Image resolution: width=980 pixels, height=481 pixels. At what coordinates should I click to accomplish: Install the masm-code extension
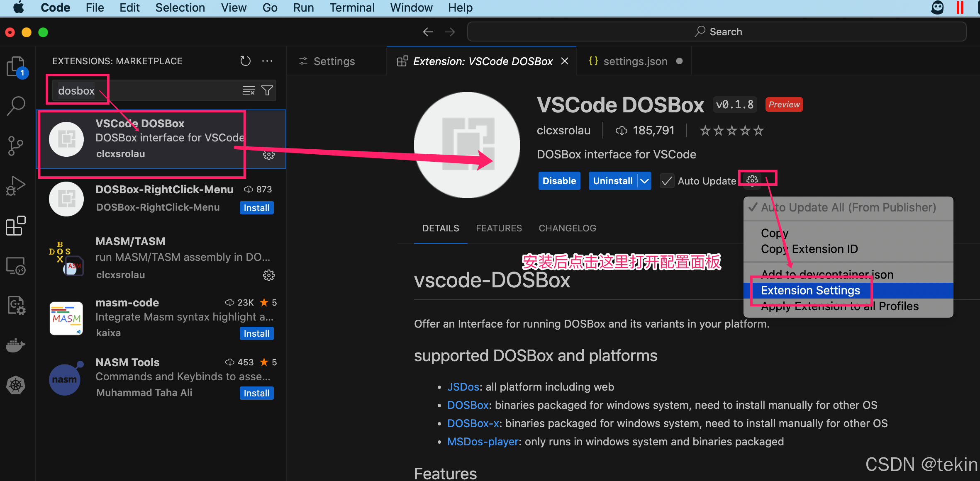click(256, 333)
